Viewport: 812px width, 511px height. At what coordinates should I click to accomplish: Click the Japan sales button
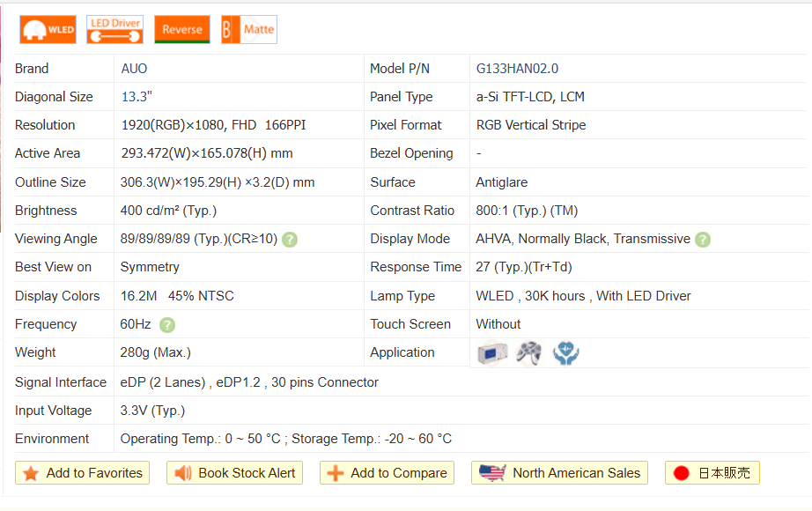(x=712, y=473)
